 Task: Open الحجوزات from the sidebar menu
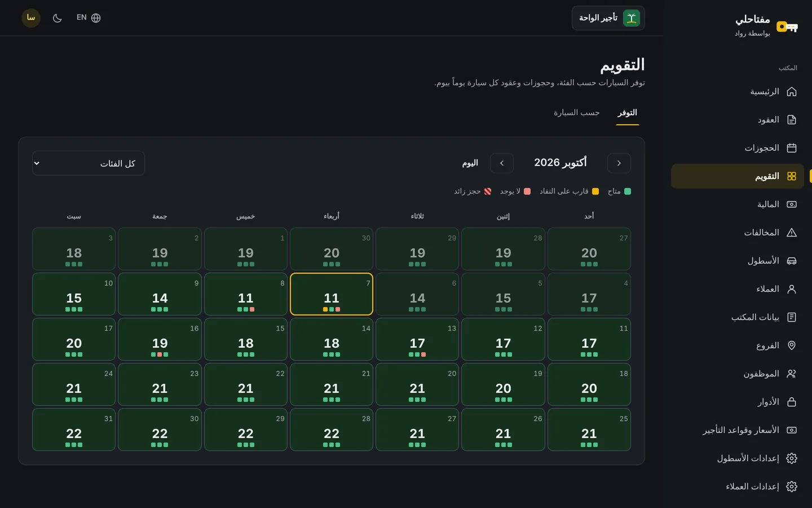pyautogui.click(x=738, y=148)
